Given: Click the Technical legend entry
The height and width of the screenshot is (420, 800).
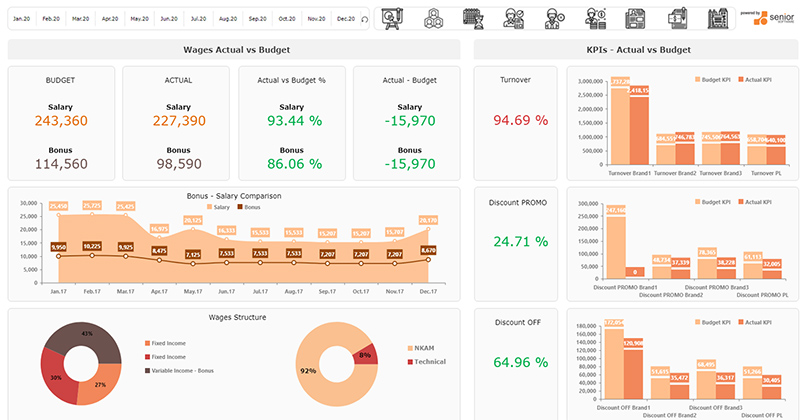Looking at the screenshot, I should [427, 362].
